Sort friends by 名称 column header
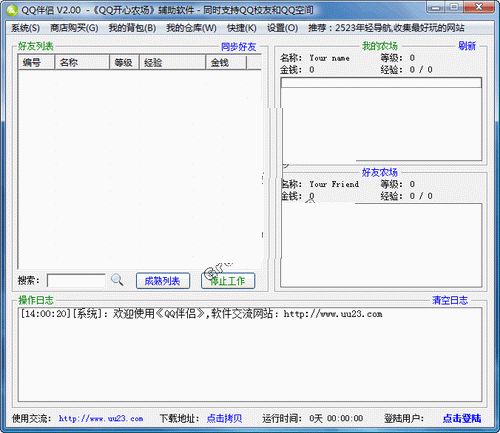This screenshot has width=500, height=433. click(x=82, y=62)
